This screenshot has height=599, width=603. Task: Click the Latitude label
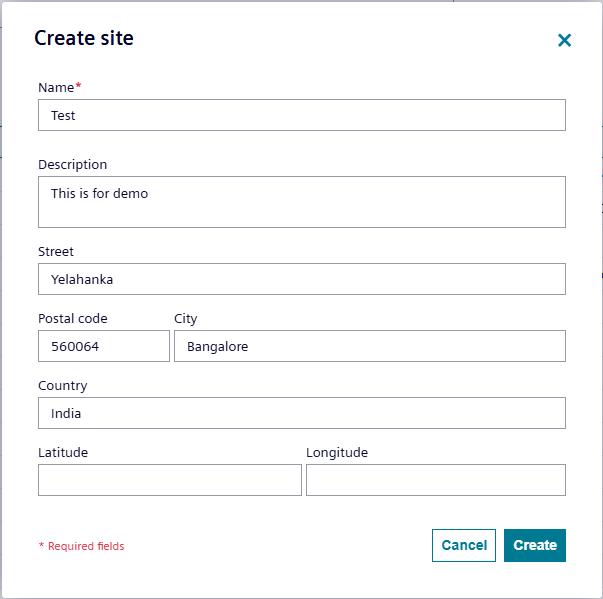[x=63, y=453]
